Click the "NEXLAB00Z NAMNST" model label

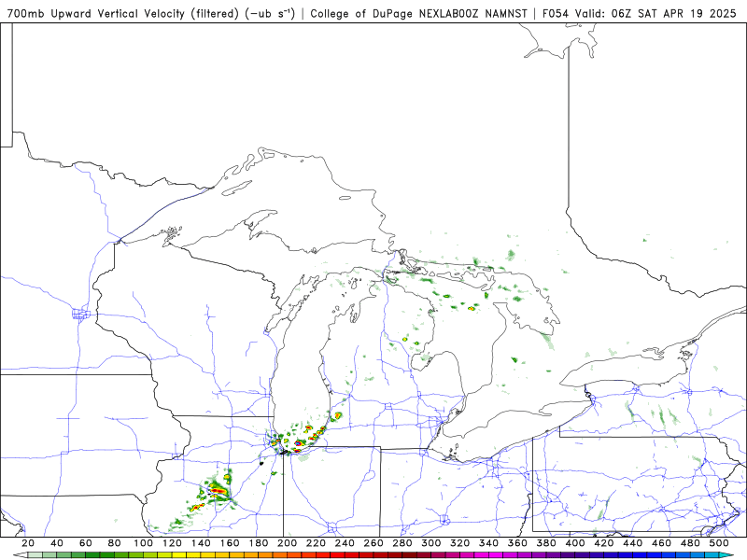coord(472,13)
